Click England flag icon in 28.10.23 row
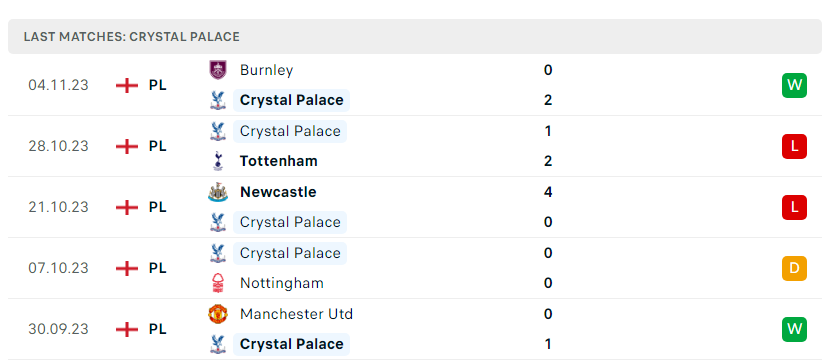 pyautogui.click(x=127, y=146)
